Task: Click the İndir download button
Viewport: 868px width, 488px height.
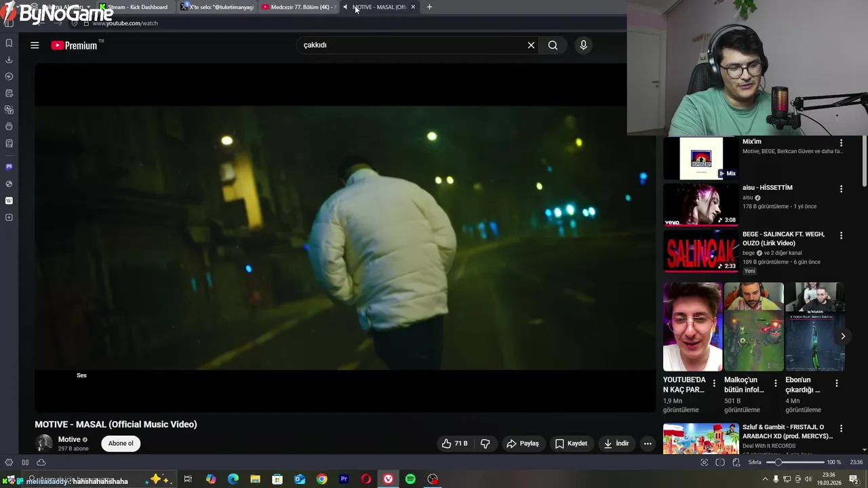Action: pyautogui.click(x=616, y=443)
